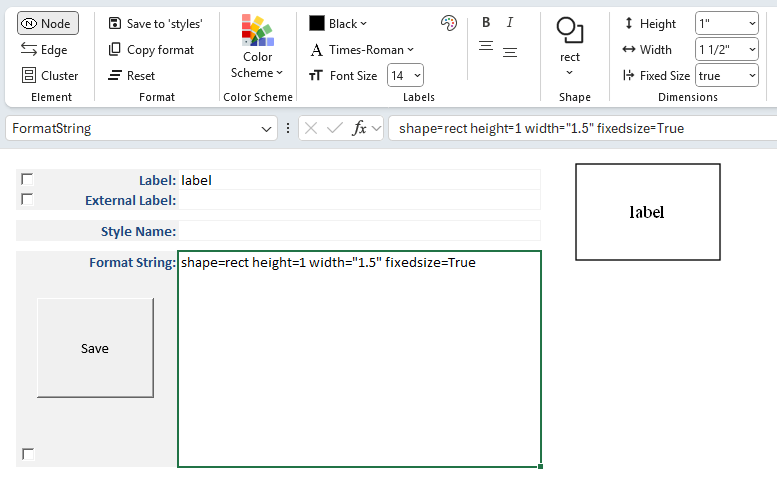The height and width of the screenshot is (481, 777).
Task: Open the Color Scheme dropdown
Action: pyautogui.click(x=257, y=50)
